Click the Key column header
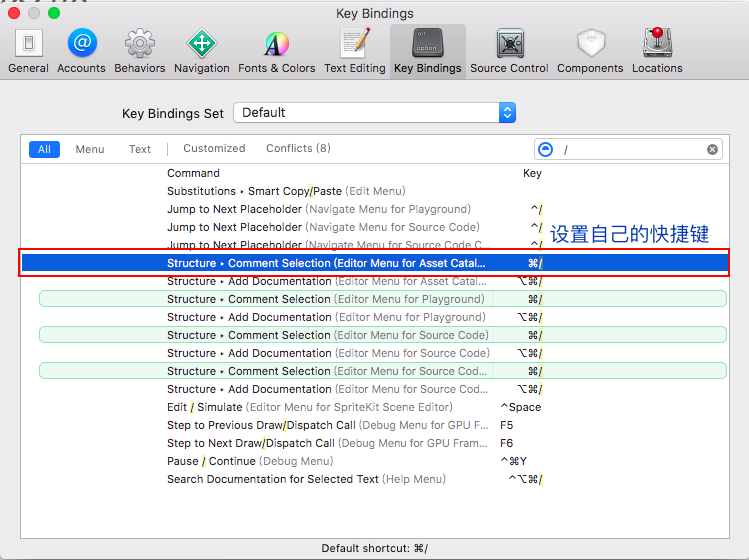The width and height of the screenshot is (749, 560). [x=532, y=173]
